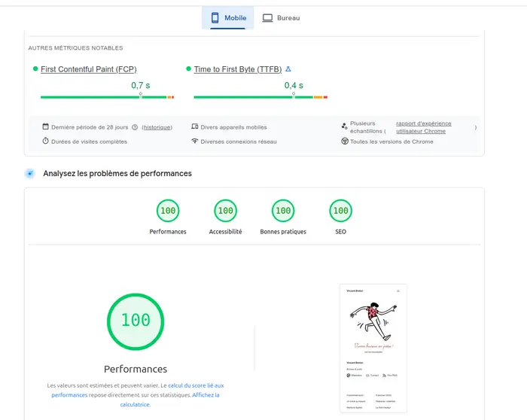Click Chrome icon by Toutes les versions

pyautogui.click(x=345, y=141)
